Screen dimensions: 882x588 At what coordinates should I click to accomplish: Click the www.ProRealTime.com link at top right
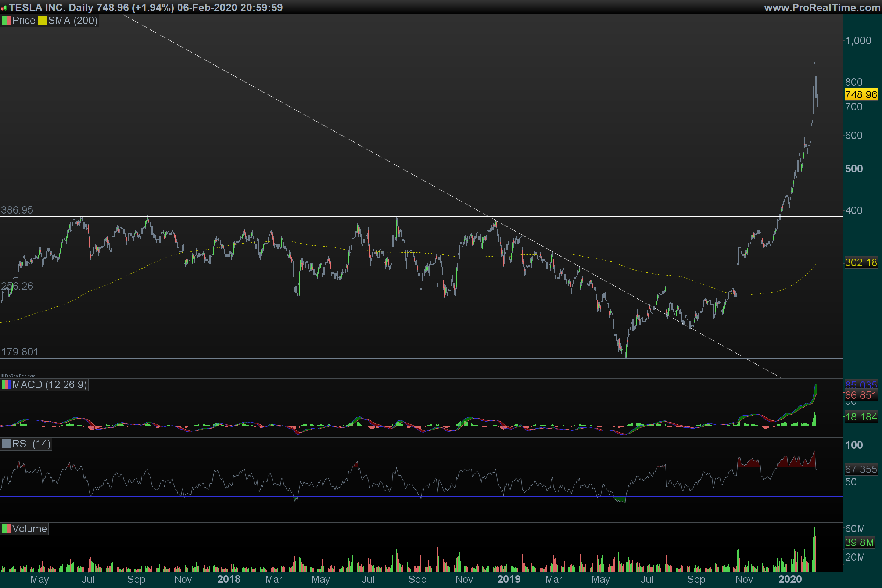coord(822,7)
